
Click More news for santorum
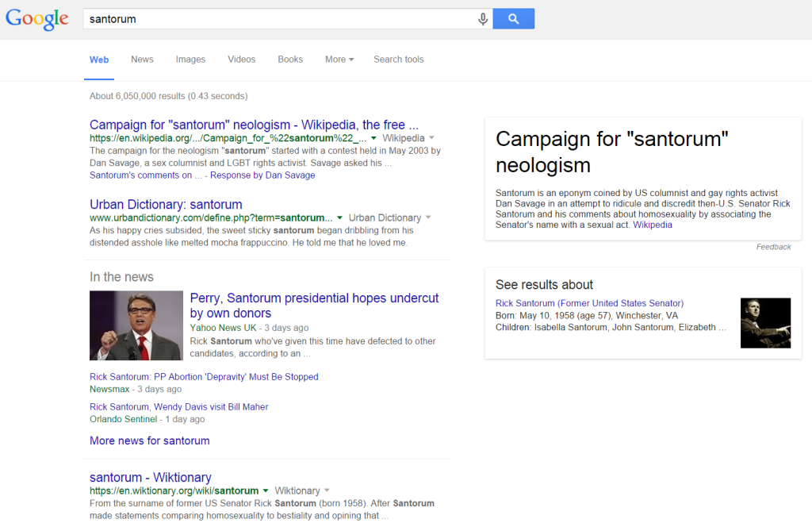point(150,441)
